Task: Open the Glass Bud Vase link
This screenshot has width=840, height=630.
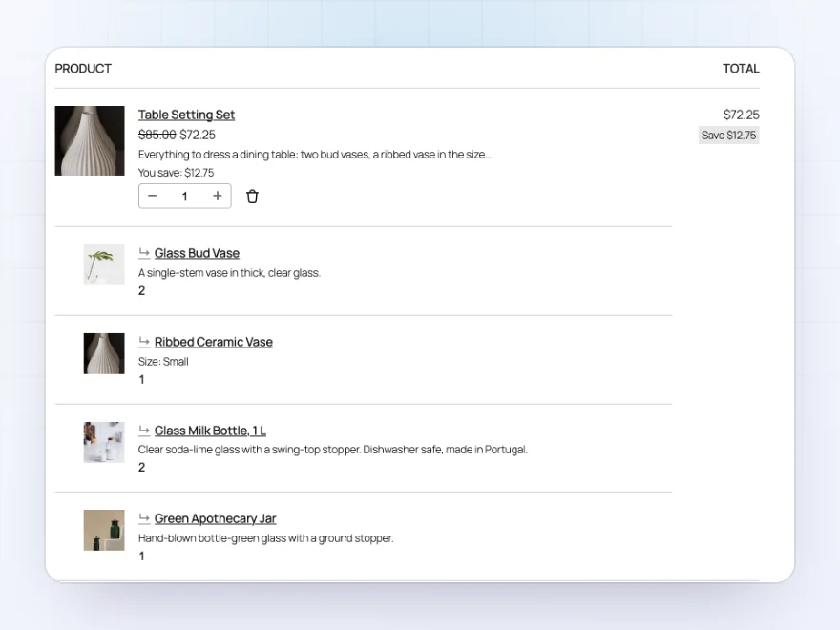Action: coord(197,253)
